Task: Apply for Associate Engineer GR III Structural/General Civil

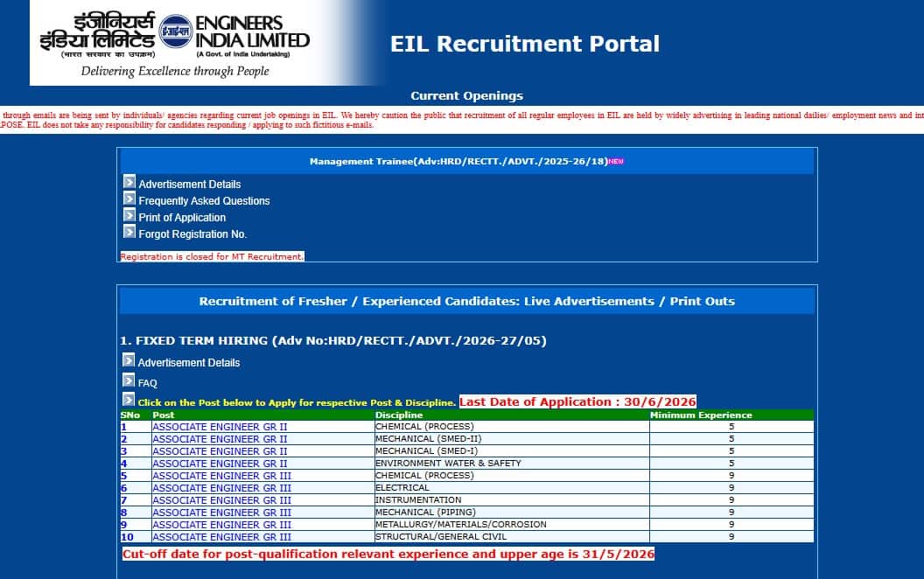Action: click(222, 537)
